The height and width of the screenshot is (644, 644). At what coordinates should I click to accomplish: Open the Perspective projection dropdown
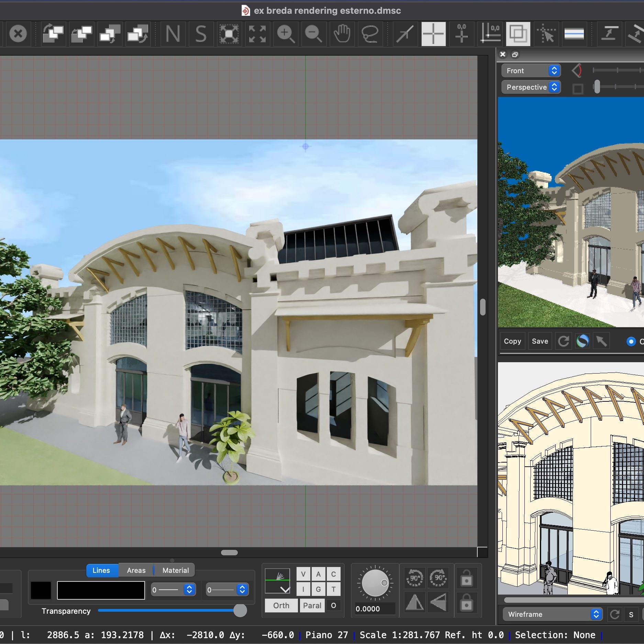click(531, 87)
